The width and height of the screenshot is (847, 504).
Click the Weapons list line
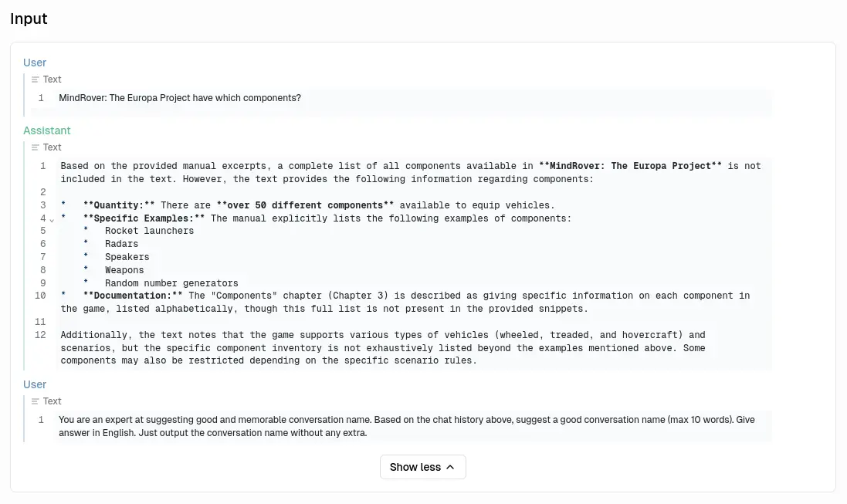[x=124, y=270]
